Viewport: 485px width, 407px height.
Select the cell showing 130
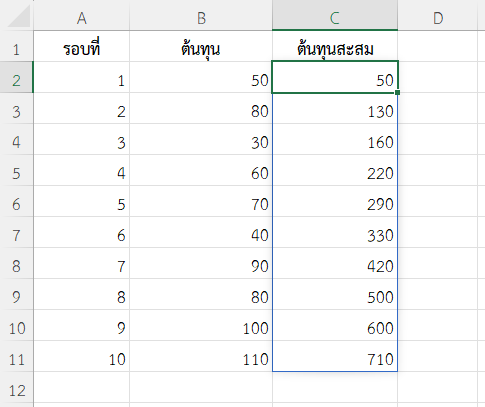coord(335,108)
